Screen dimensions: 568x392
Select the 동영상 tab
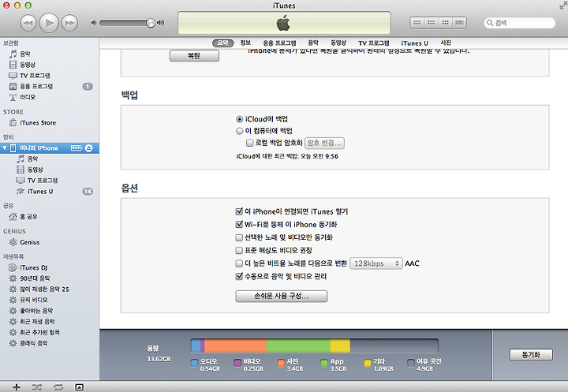(x=338, y=43)
